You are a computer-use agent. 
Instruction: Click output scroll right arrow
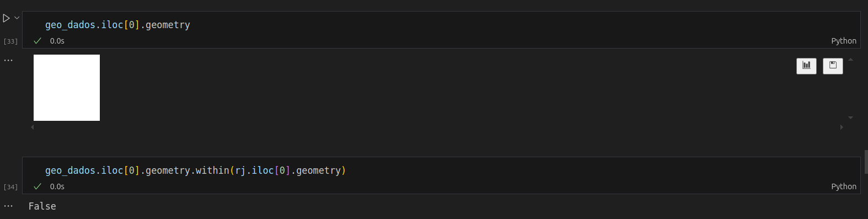(842, 127)
